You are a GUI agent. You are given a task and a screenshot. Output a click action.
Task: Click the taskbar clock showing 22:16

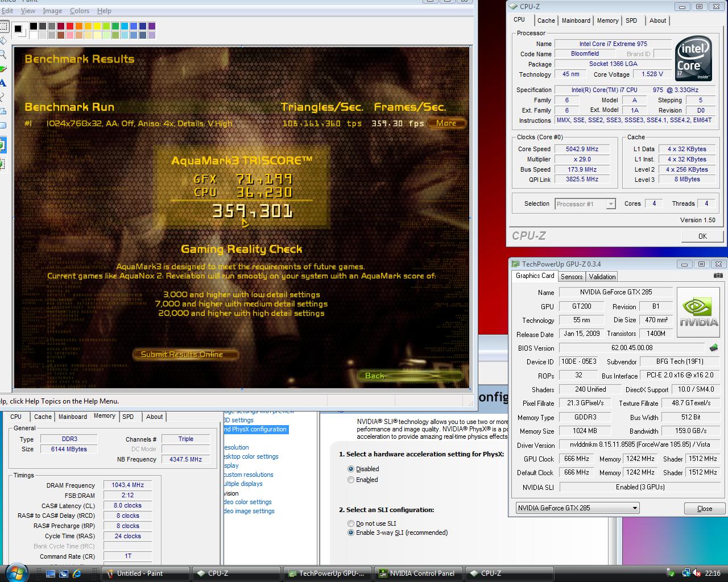[713, 573]
